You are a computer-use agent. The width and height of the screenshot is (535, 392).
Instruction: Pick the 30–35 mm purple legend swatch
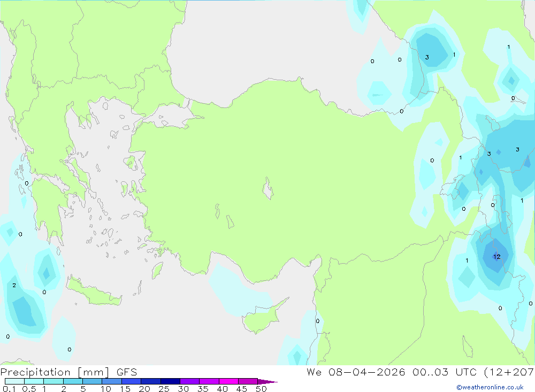click(189, 381)
